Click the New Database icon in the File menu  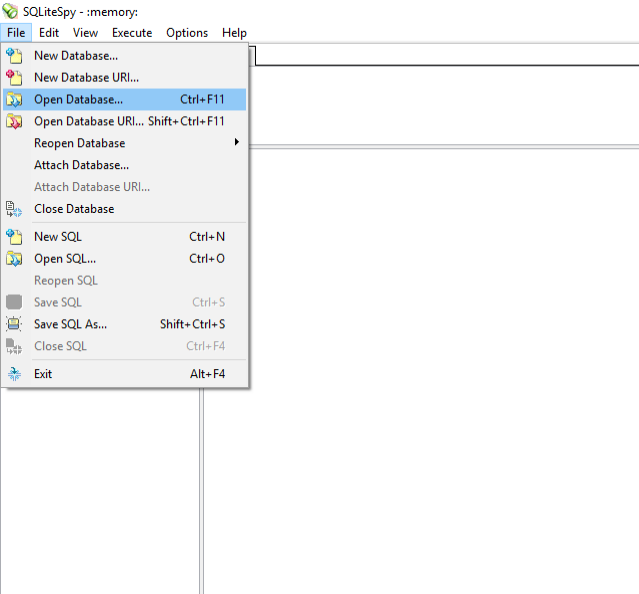pyautogui.click(x=14, y=55)
